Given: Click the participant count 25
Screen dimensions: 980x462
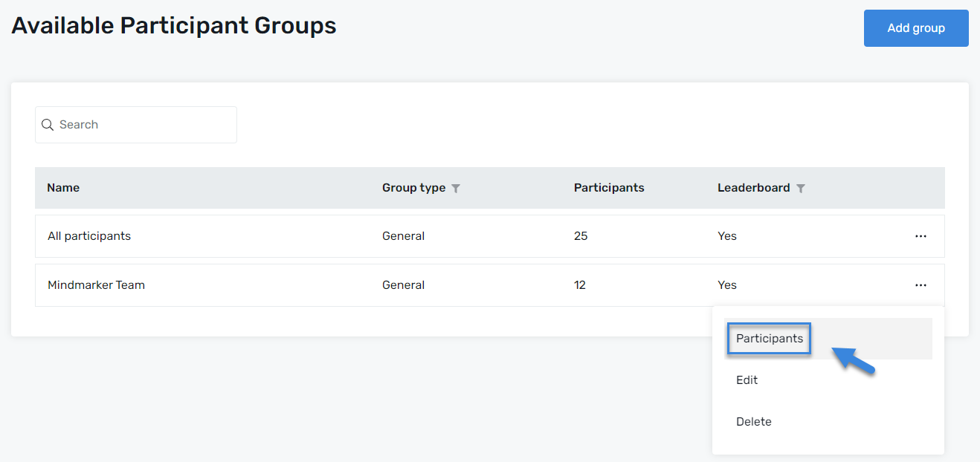Looking at the screenshot, I should [x=581, y=236].
